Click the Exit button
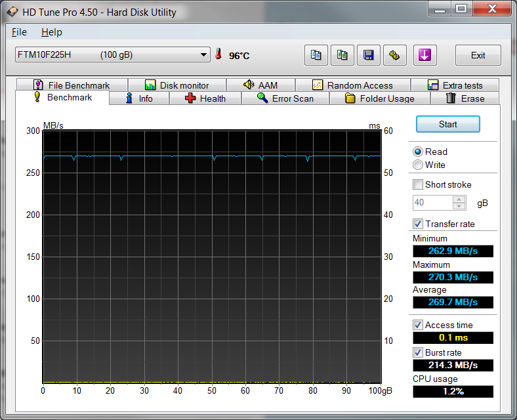Screen dimensions: 517x420 478,55
